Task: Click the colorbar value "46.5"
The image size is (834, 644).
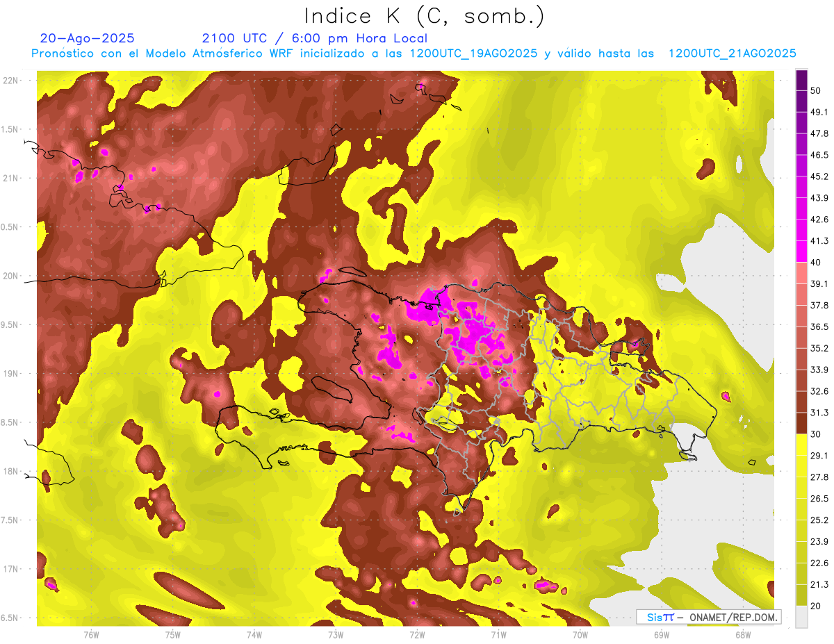Action: click(819, 155)
